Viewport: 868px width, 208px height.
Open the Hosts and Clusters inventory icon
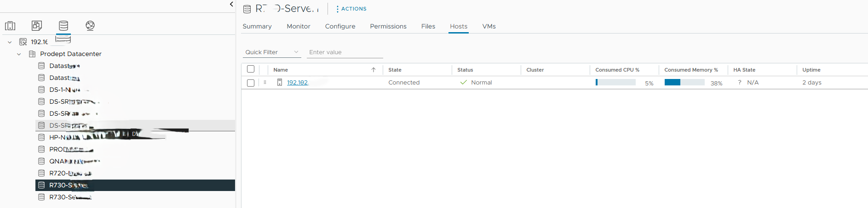[10, 26]
